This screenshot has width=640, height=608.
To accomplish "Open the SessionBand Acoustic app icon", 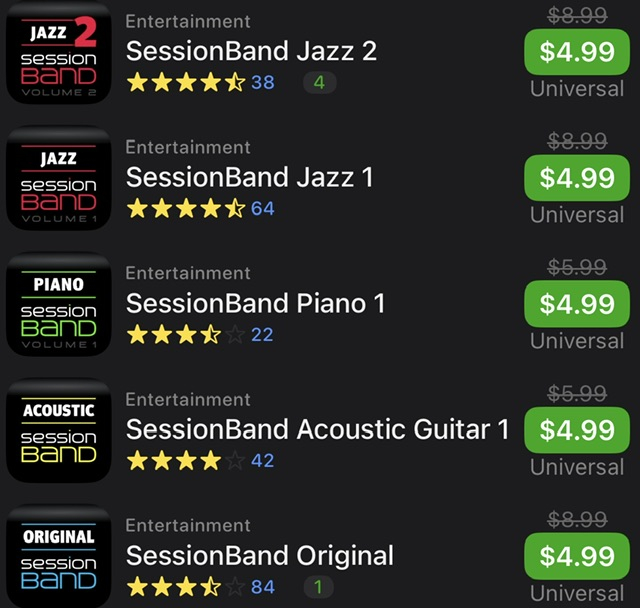I will point(58,432).
